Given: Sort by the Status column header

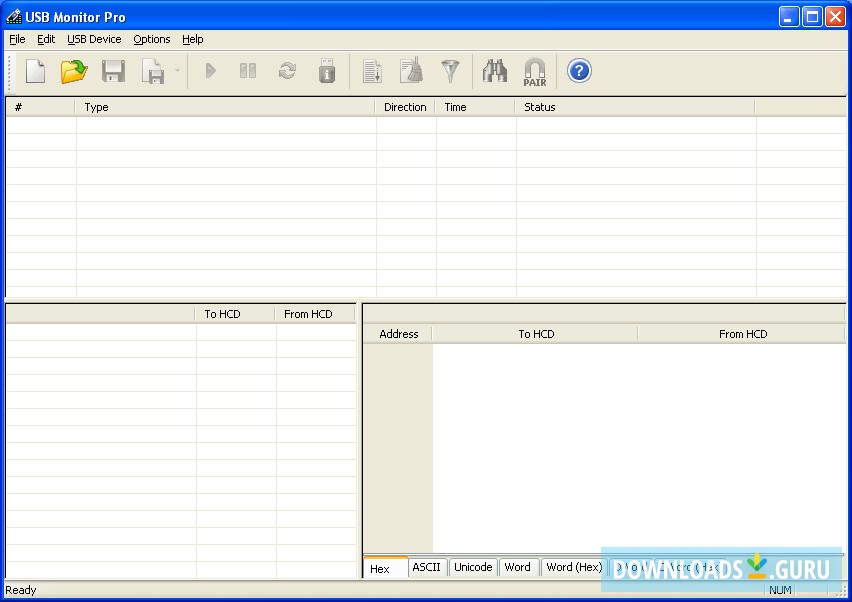Looking at the screenshot, I should (x=635, y=107).
